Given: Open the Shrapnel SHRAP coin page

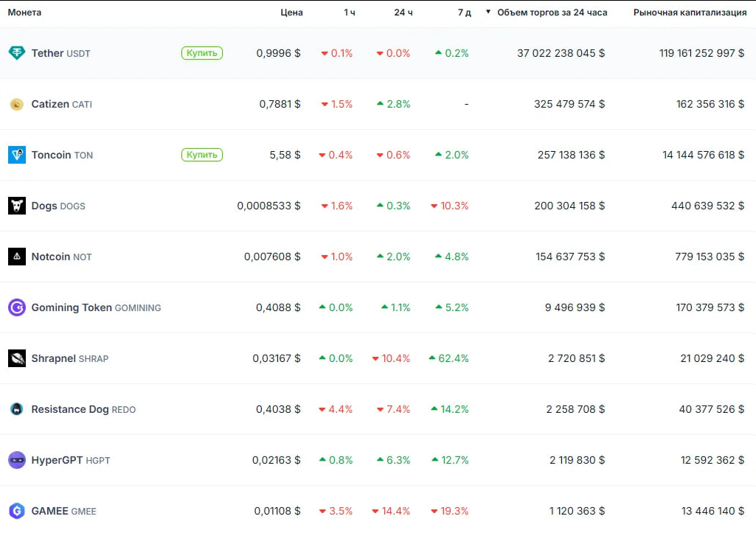Looking at the screenshot, I should [70, 358].
